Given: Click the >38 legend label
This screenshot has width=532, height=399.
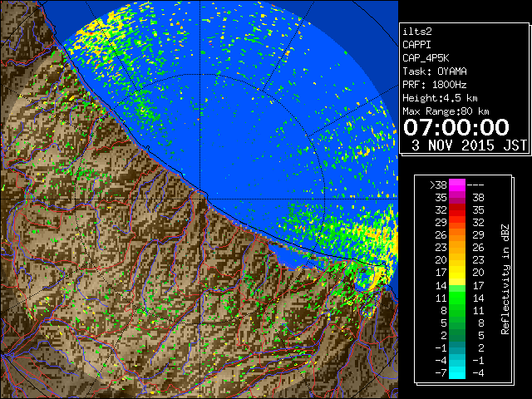Looking at the screenshot, I should click(x=438, y=185).
